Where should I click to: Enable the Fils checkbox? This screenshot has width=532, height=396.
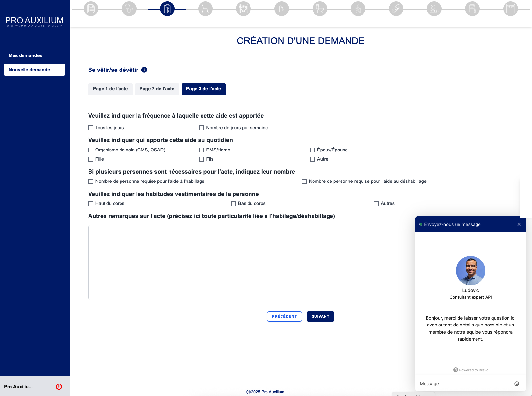coord(202,159)
